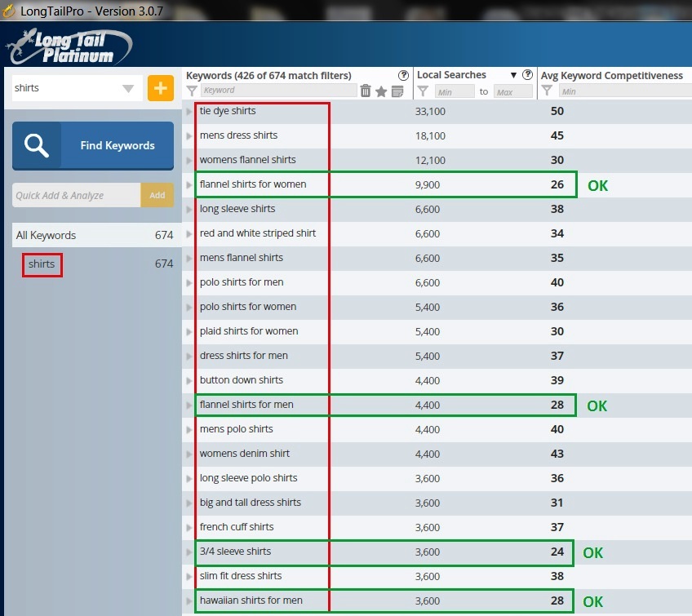The width and height of the screenshot is (692, 616).
Task: Click the magnifier icon on Find Keywords
Action: pyautogui.click(x=36, y=145)
